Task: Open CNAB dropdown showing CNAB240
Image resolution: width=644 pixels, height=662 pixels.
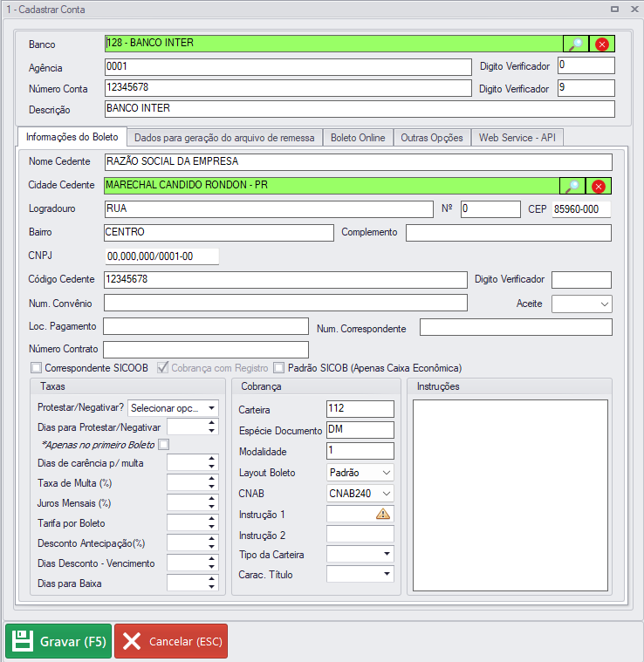Action: pyautogui.click(x=360, y=493)
